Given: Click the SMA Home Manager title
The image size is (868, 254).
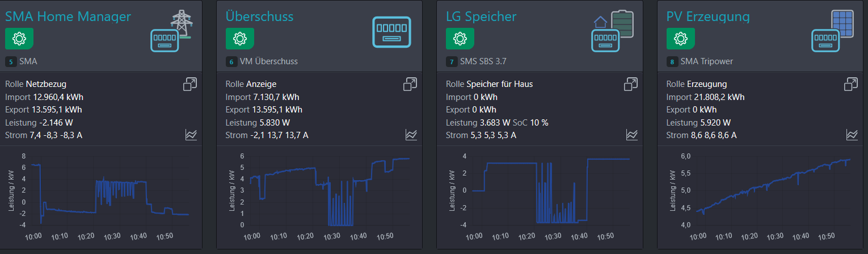Looking at the screenshot, I should click(x=68, y=16).
